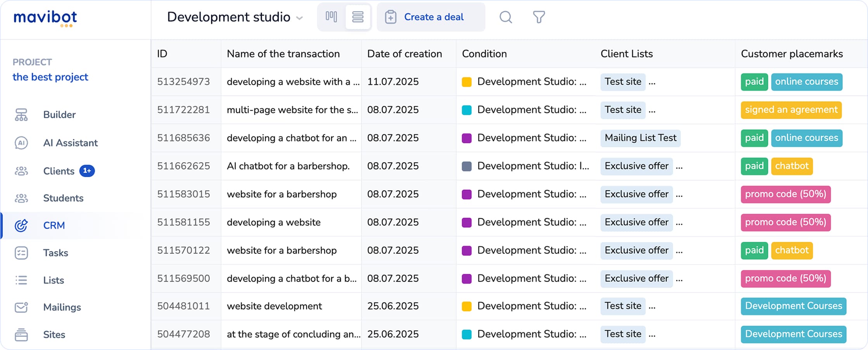
Task: Click the Create a deal button
Action: point(431,17)
